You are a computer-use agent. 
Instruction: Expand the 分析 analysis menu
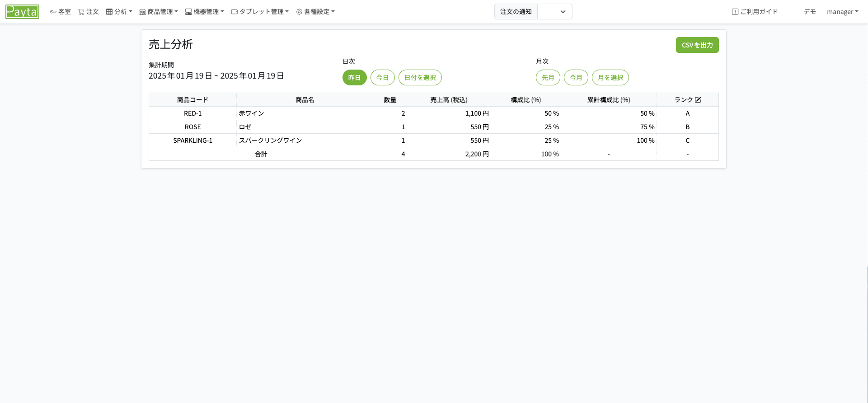pos(119,12)
